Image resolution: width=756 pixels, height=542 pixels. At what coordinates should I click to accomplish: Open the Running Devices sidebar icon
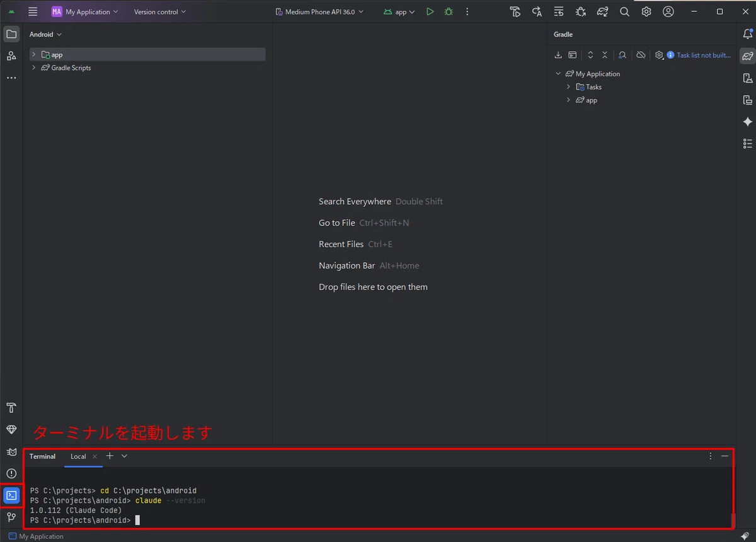tap(748, 100)
